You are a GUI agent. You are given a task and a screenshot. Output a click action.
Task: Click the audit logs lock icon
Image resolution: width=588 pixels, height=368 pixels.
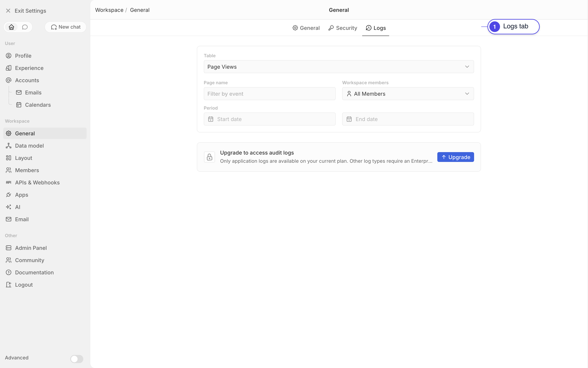click(209, 157)
